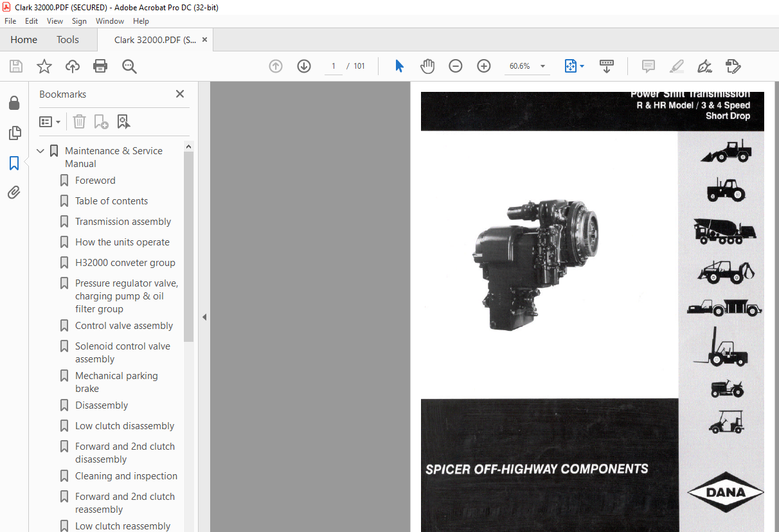Delete selected bookmark trash icon

coord(79,121)
